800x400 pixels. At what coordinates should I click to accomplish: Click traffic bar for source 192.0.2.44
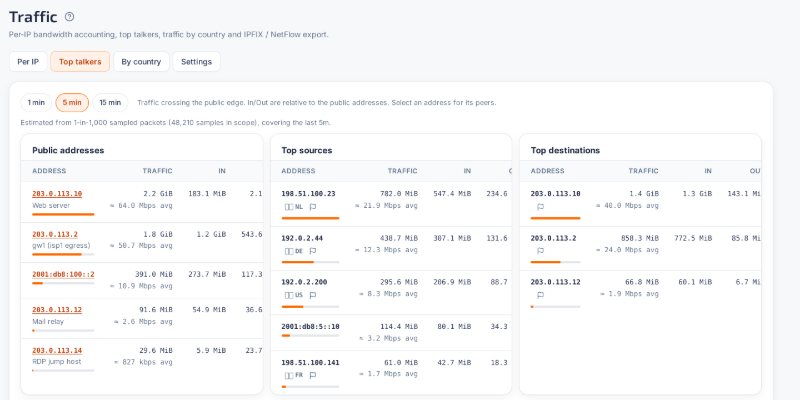[x=310, y=262]
